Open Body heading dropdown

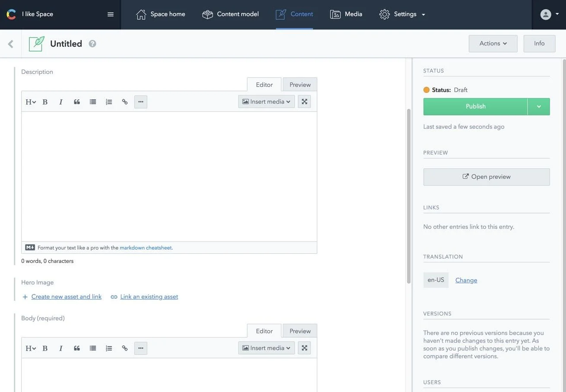click(31, 348)
